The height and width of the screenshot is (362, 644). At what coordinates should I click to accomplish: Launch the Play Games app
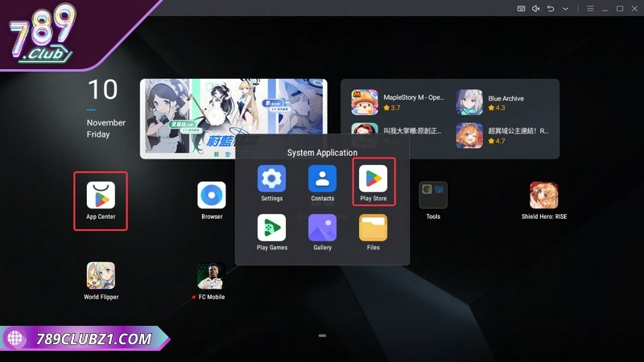click(271, 228)
